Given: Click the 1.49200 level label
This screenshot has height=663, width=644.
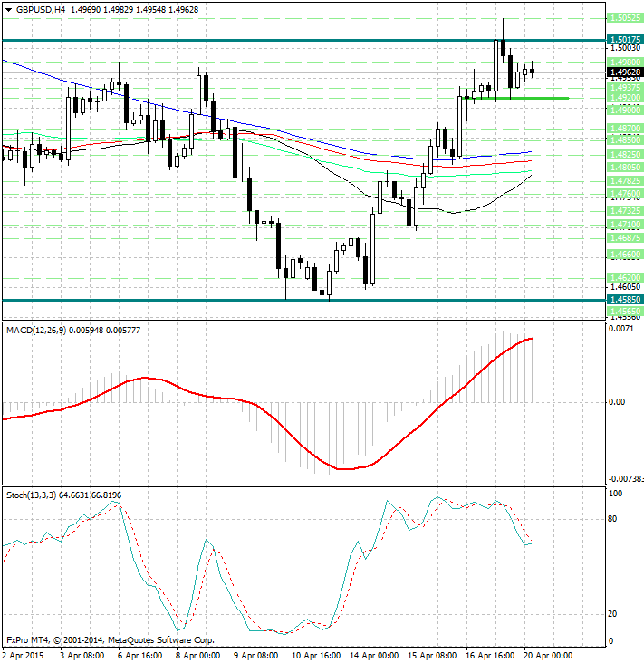Looking at the screenshot, I should pyautogui.click(x=625, y=98).
